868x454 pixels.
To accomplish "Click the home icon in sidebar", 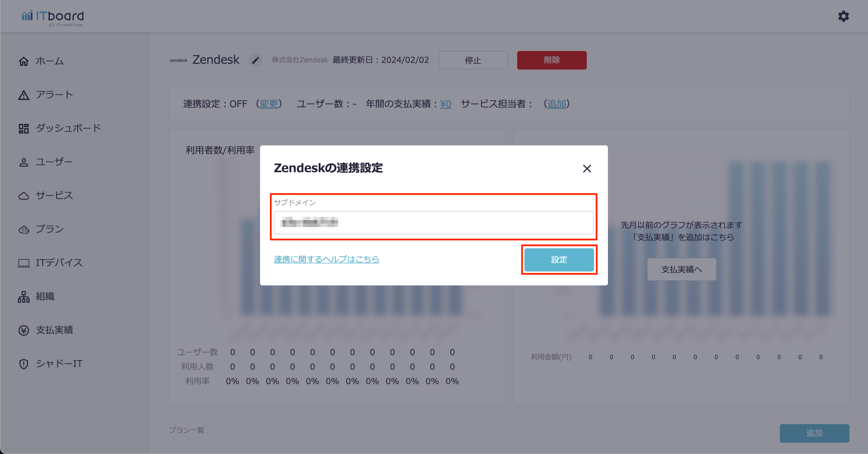I will pyautogui.click(x=23, y=61).
